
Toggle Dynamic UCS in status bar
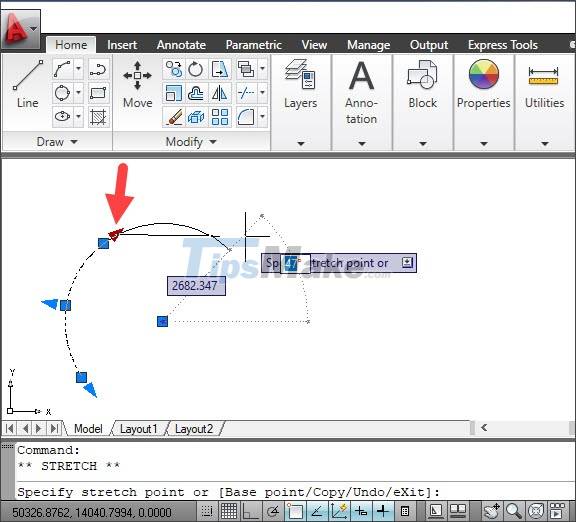(x=339, y=511)
